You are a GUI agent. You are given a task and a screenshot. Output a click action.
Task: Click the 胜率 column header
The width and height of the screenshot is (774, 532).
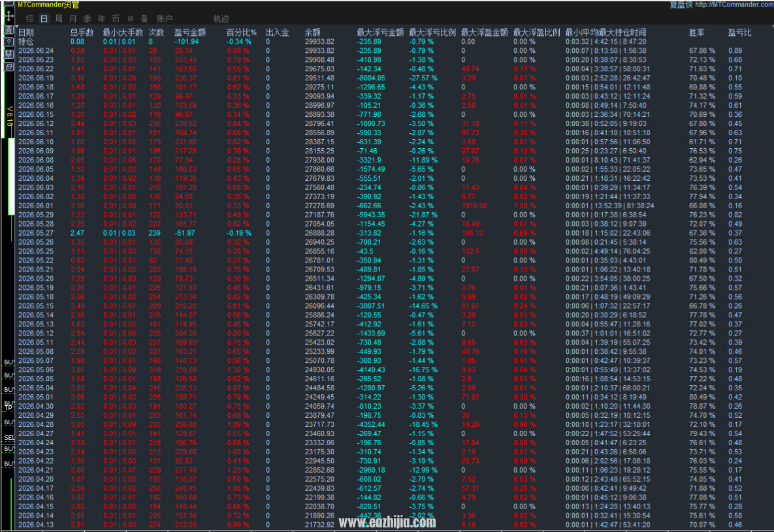[697, 33]
